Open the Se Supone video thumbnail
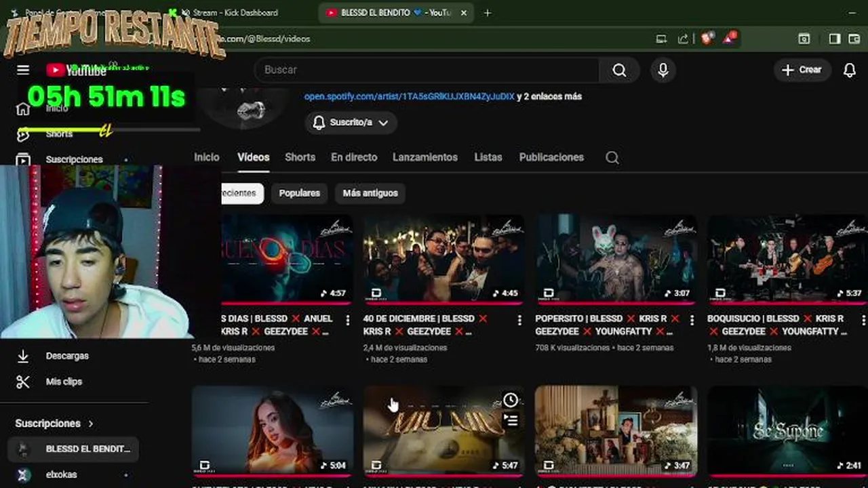Screen dimensions: 868x488 pyautogui.click(x=787, y=430)
